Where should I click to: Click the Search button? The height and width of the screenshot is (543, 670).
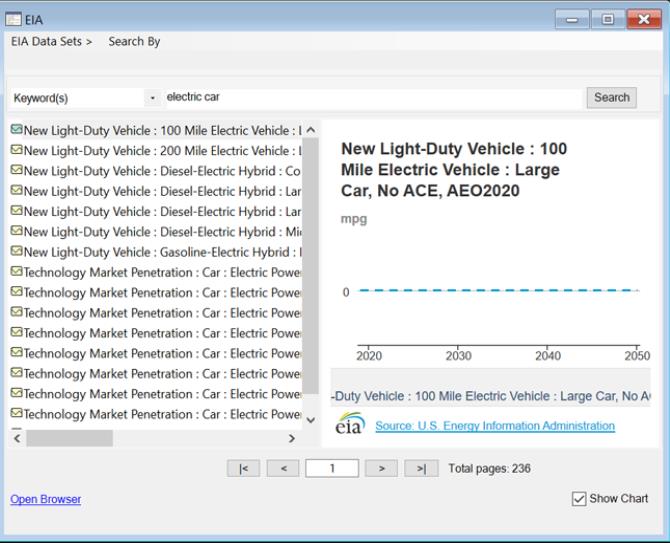[611, 97]
